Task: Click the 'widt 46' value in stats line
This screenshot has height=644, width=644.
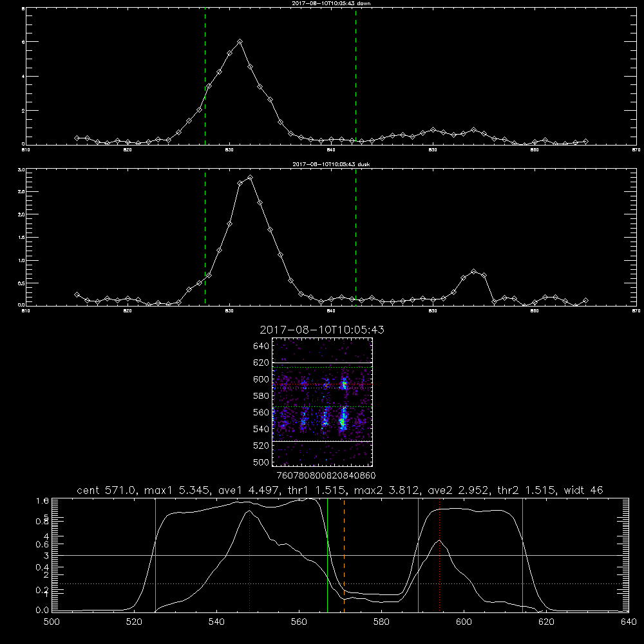Action: pyautogui.click(x=583, y=490)
